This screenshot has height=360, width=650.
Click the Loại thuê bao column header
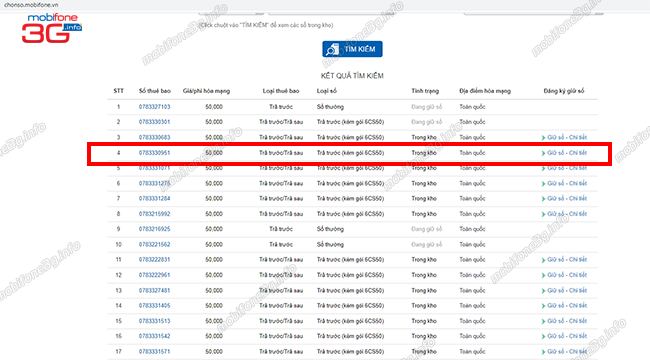pyautogui.click(x=281, y=91)
